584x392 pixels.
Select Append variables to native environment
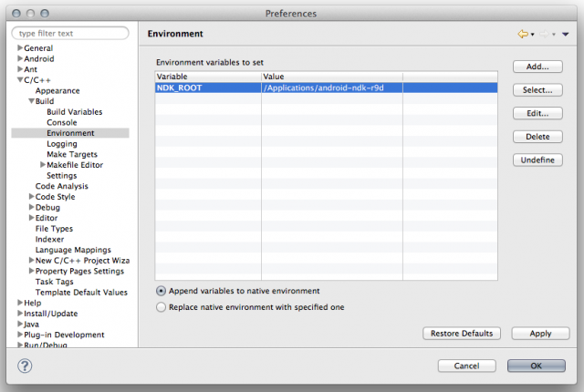tap(162, 291)
